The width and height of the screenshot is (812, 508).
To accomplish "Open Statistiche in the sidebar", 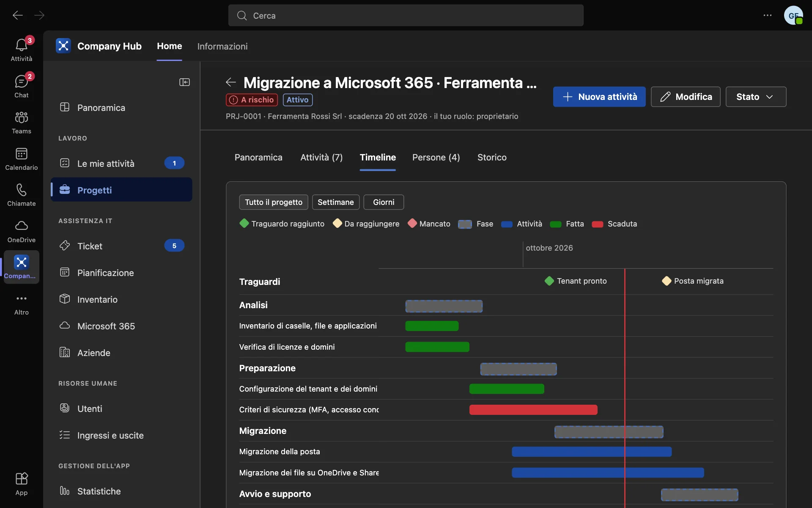I will click(121, 491).
